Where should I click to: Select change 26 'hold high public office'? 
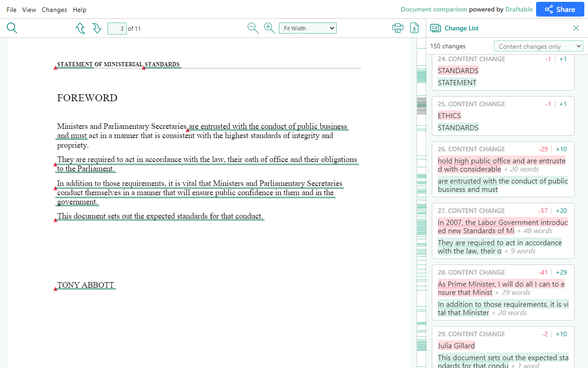pos(503,169)
